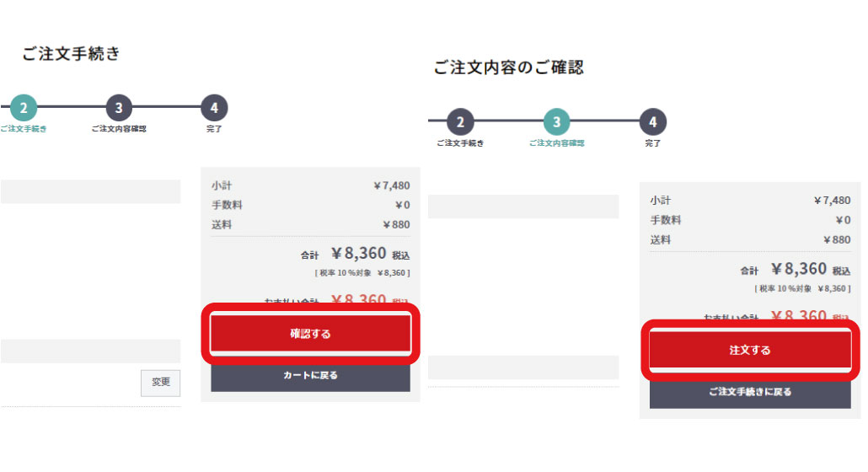Select step 4 circle in right progress bar
This screenshot has height=472, width=868.
click(652, 121)
